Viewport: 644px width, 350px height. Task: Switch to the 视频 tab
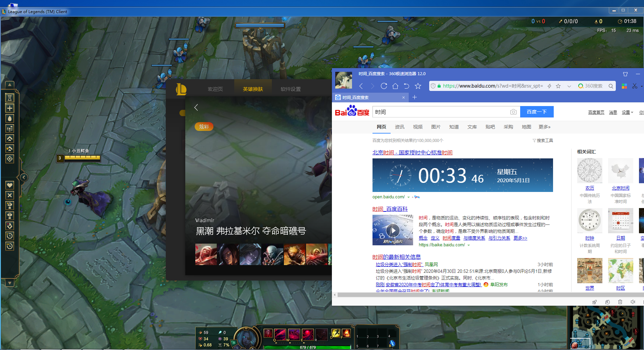pyautogui.click(x=417, y=127)
